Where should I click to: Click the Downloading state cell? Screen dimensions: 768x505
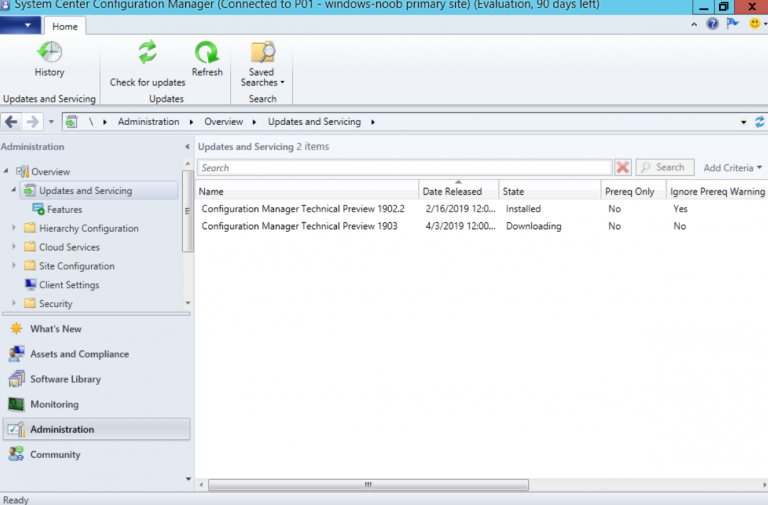[533, 226]
